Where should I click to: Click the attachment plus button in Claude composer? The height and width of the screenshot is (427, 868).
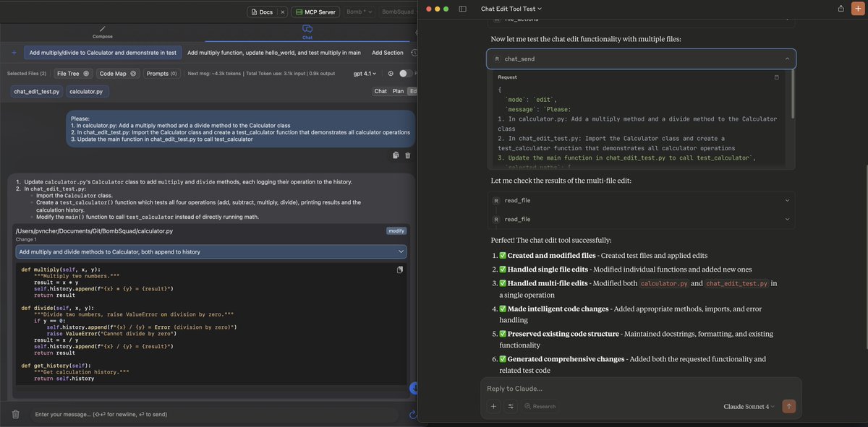pos(494,406)
